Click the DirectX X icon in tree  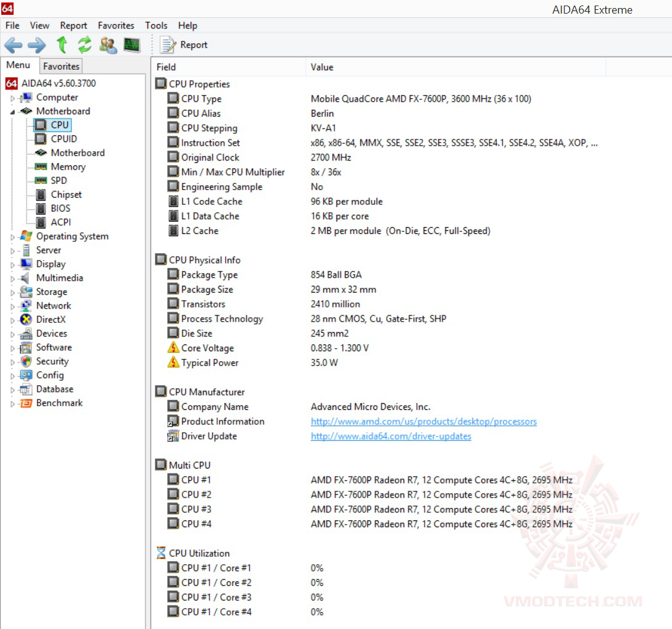tap(26, 319)
